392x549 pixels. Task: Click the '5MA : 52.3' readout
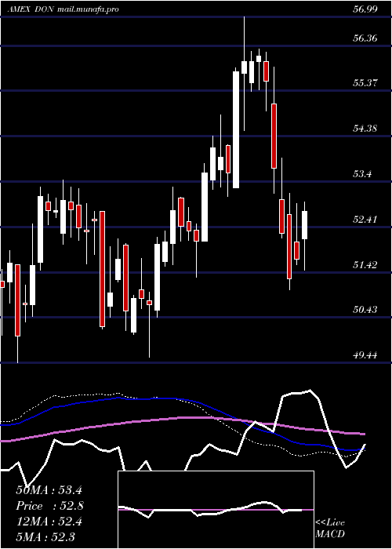45,536
